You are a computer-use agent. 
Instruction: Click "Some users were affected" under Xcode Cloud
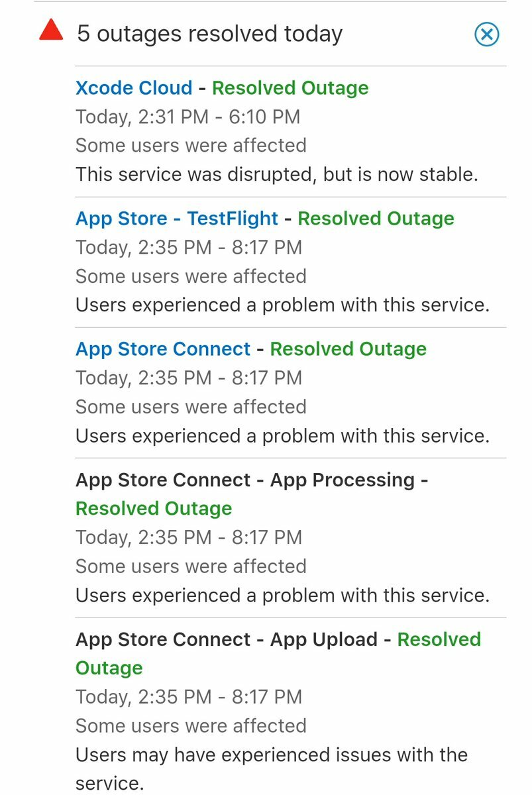pyautogui.click(x=191, y=145)
